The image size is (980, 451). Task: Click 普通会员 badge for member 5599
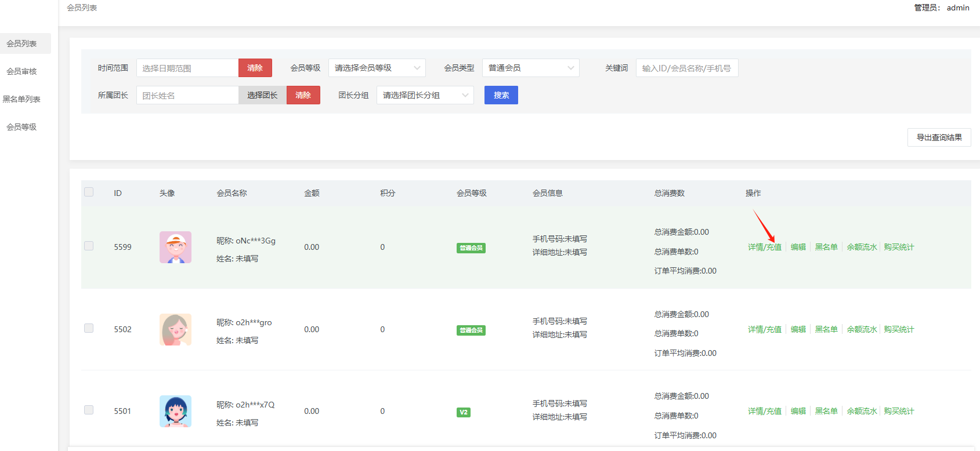point(471,248)
